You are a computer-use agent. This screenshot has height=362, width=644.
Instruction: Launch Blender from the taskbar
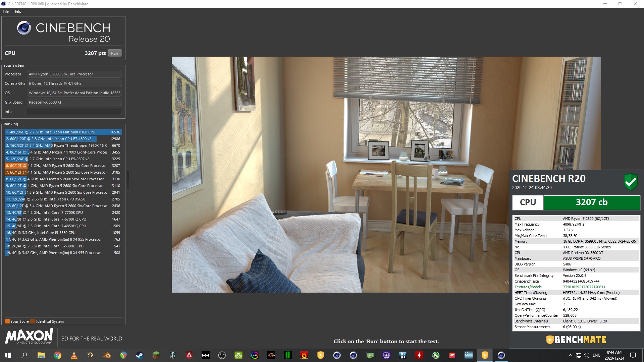tap(107, 355)
